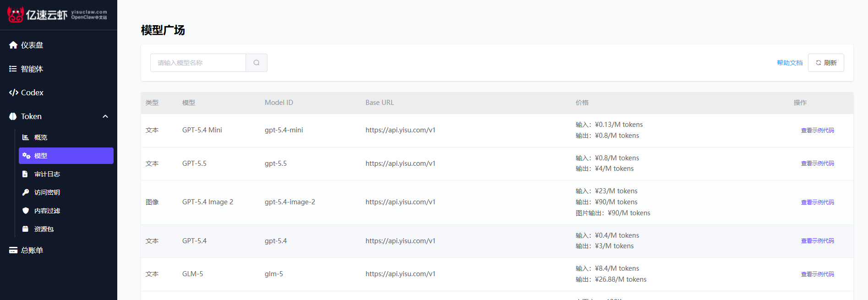868x300 pixels.
Task: Click the code brackets icon beside Codex
Action: (x=14, y=93)
